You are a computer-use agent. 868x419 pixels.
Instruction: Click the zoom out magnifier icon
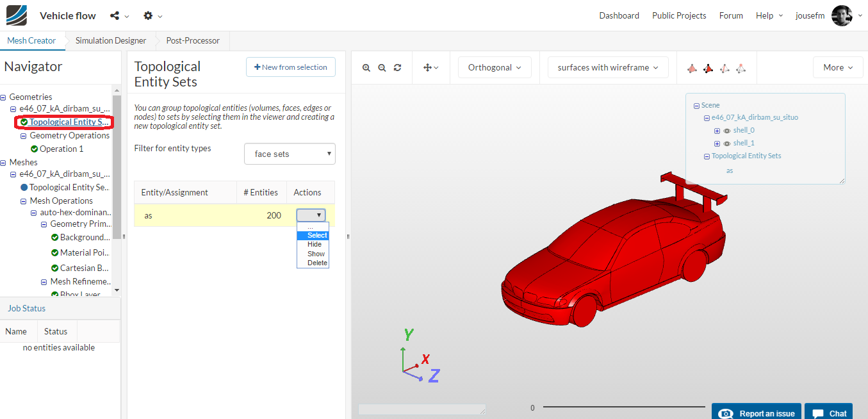pyautogui.click(x=382, y=68)
